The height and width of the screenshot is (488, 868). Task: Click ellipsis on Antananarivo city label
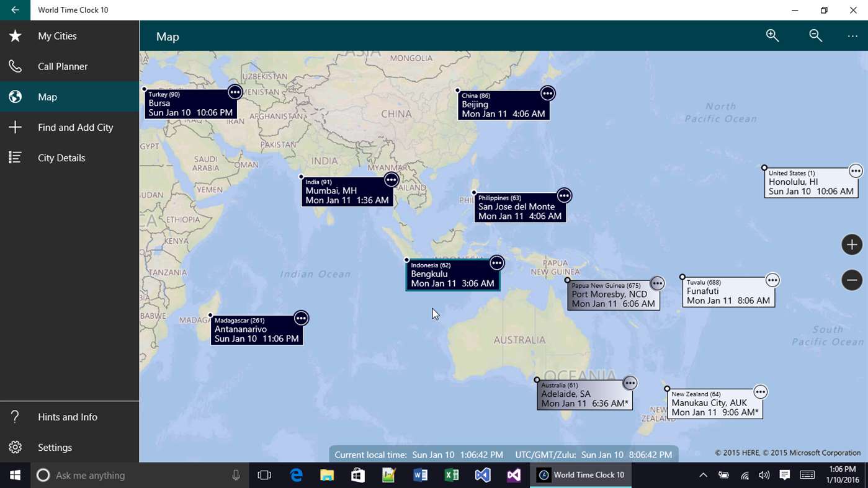click(x=301, y=318)
